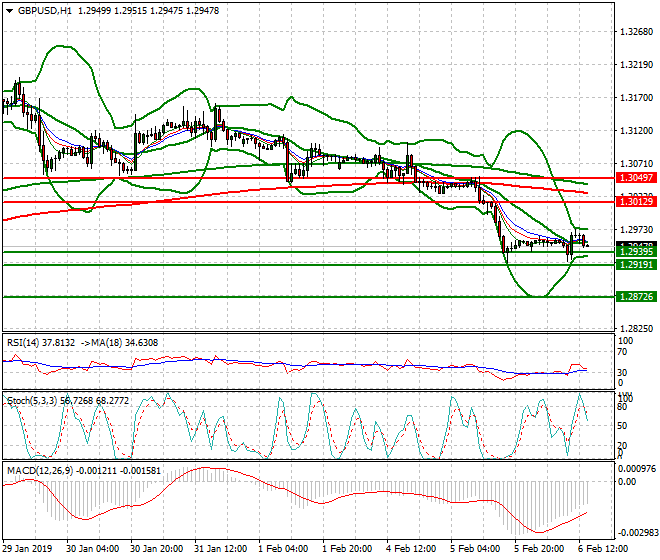This screenshot has height=560, width=660.
Task: Select the 31 Jan 12:00 time axis label
Action: (221, 549)
